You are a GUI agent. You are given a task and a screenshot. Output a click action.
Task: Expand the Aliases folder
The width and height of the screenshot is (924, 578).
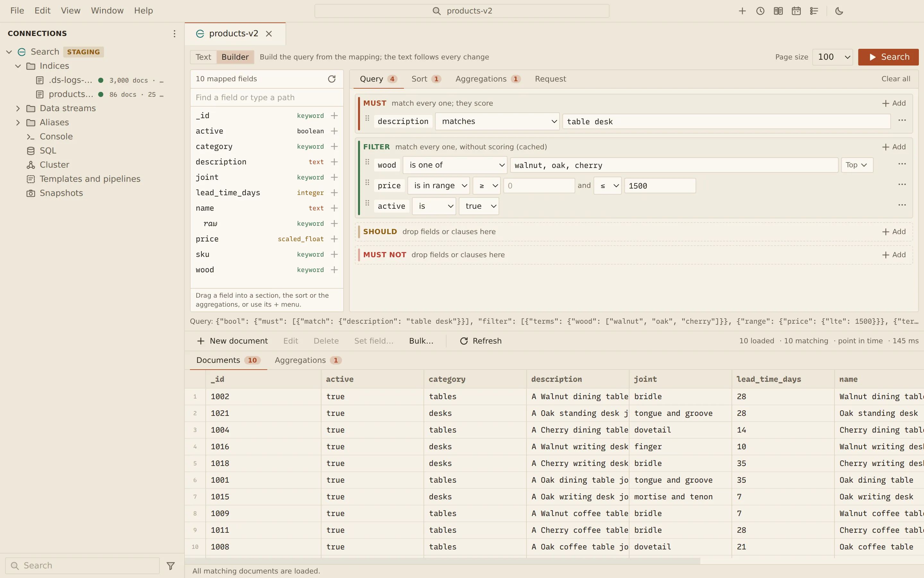pyautogui.click(x=18, y=123)
